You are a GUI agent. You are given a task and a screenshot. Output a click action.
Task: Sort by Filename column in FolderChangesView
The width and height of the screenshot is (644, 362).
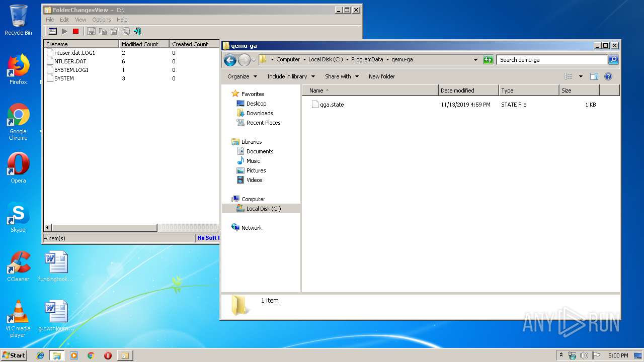click(x=81, y=44)
